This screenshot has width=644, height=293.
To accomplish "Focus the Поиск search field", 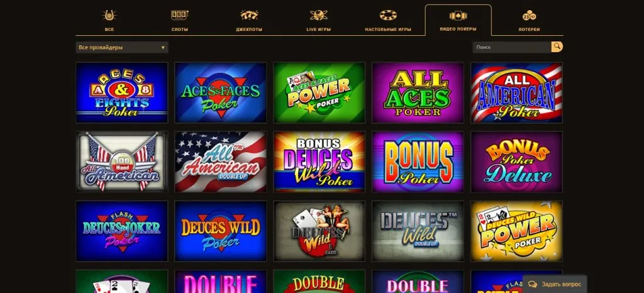I will [512, 47].
